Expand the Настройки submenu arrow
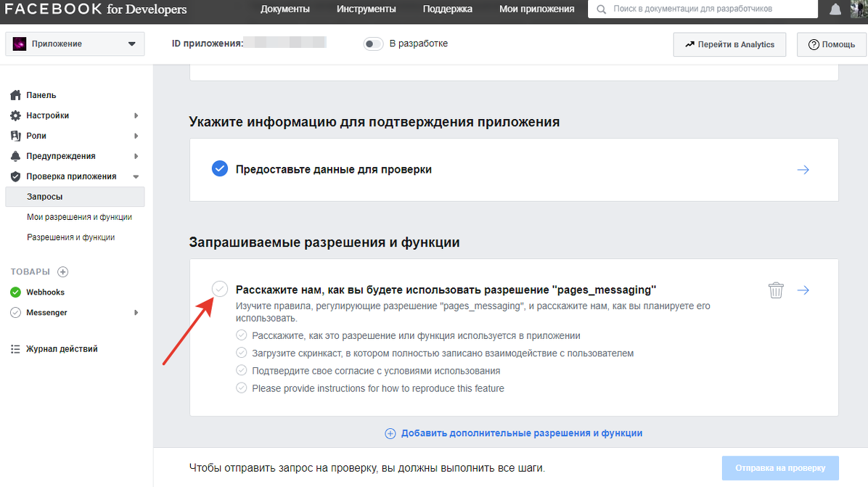The image size is (868, 487). (x=136, y=115)
